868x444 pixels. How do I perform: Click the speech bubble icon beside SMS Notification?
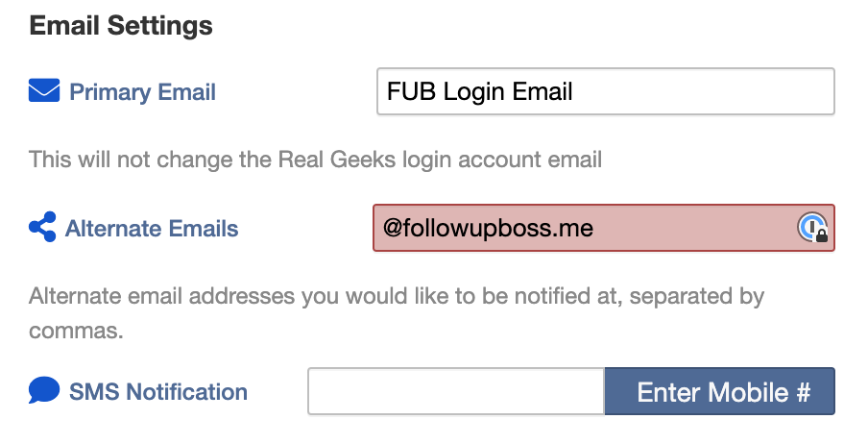pos(44,390)
